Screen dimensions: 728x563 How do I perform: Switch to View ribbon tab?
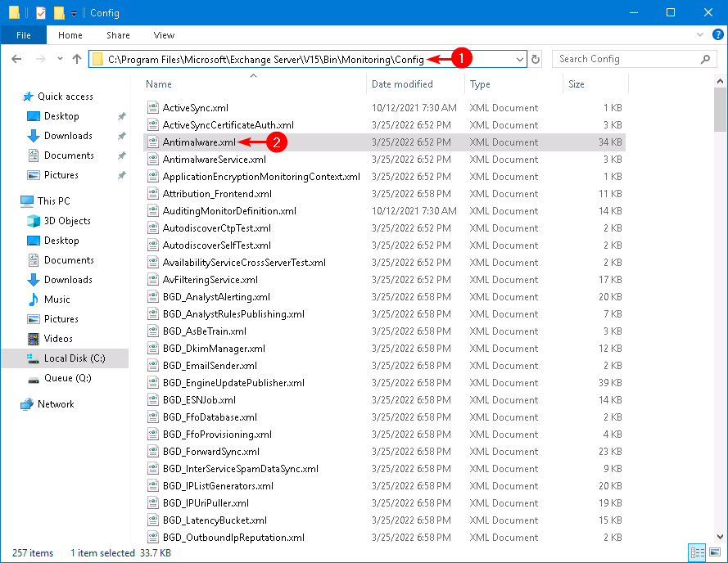(x=164, y=35)
